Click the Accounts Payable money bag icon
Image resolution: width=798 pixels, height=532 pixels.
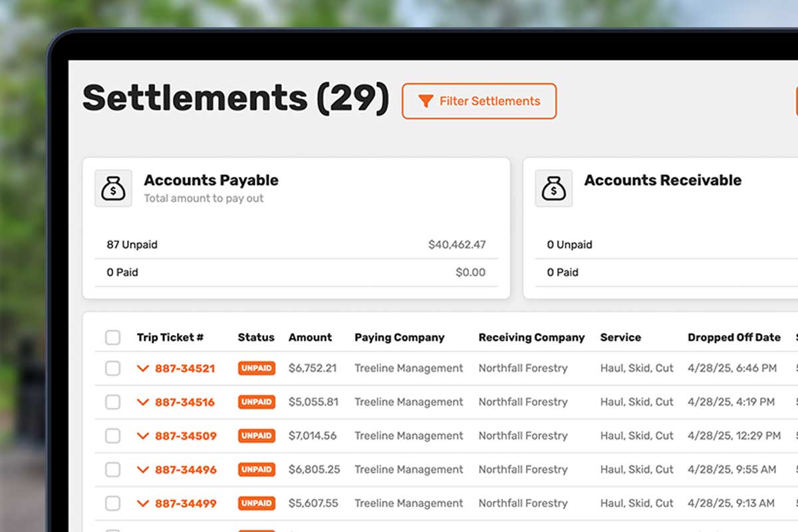tap(113, 188)
